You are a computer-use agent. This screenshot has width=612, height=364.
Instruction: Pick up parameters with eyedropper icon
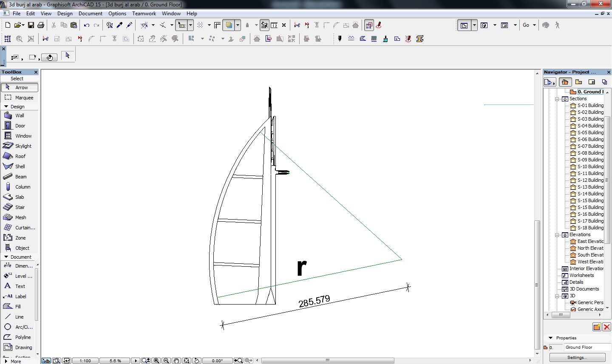tap(119, 25)
